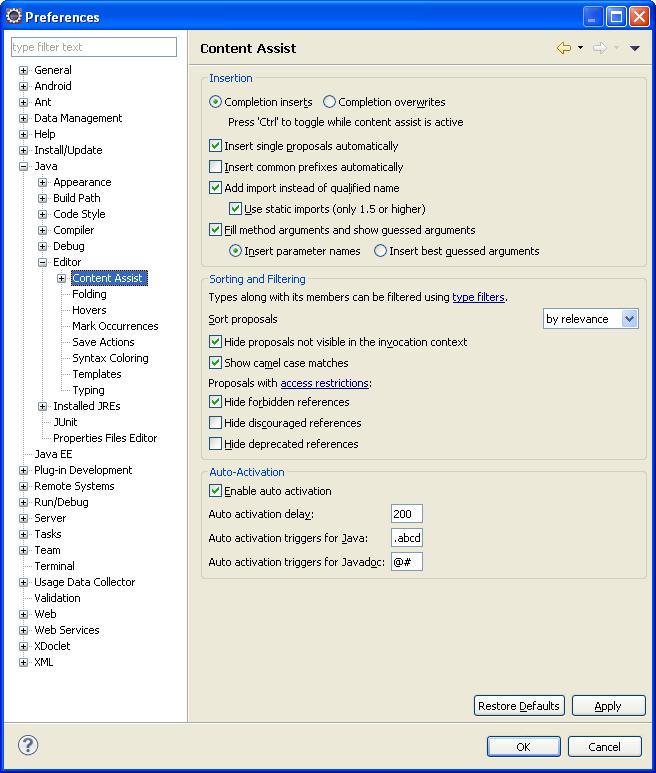Toggle Insert single proposals automatically
Image resolution: width=656 pixels, height=773 pixels.
point(215,145)
